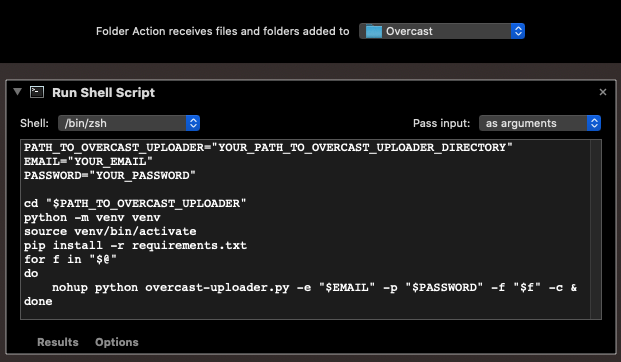Screen dimensions: 621x362
Task: Show the Options tab
Action: pos(117,342)
